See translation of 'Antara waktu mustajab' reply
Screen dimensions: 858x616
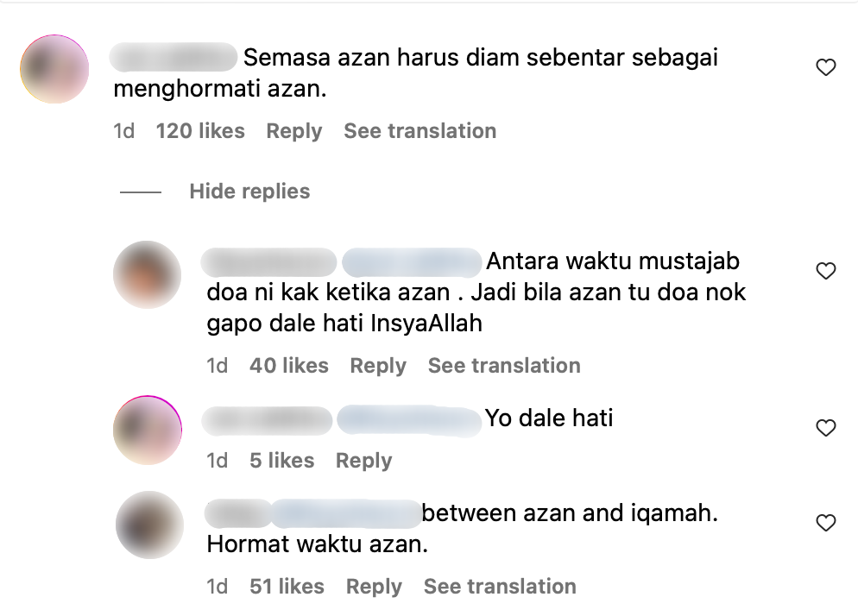coord(504,366)
